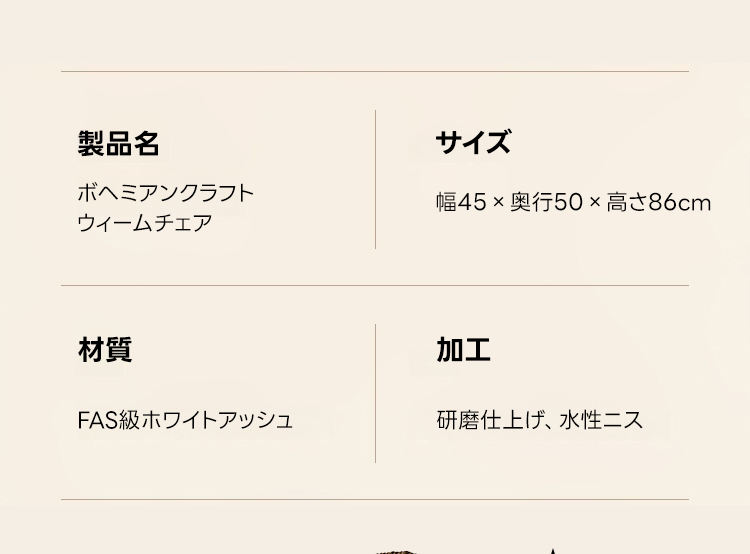750x554 pixels.
Task: Click the 材質 heading
Action: pyautogui.click(x=105, y=350)
